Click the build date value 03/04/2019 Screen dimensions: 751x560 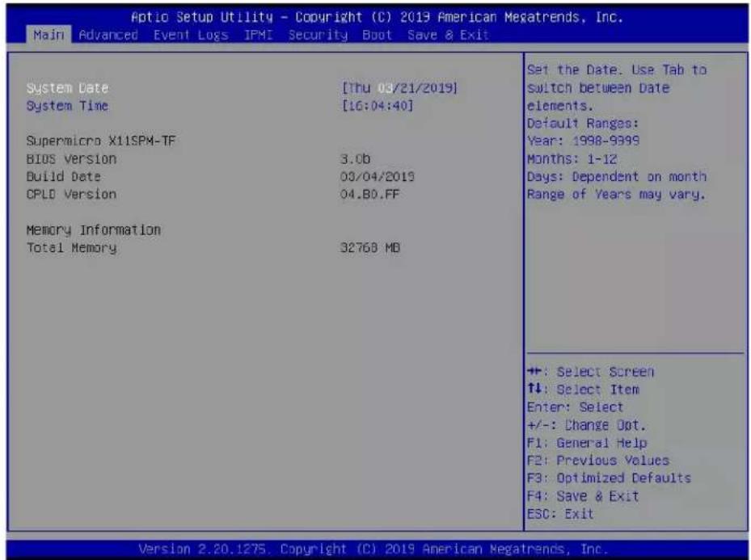(x=378, y=177)
